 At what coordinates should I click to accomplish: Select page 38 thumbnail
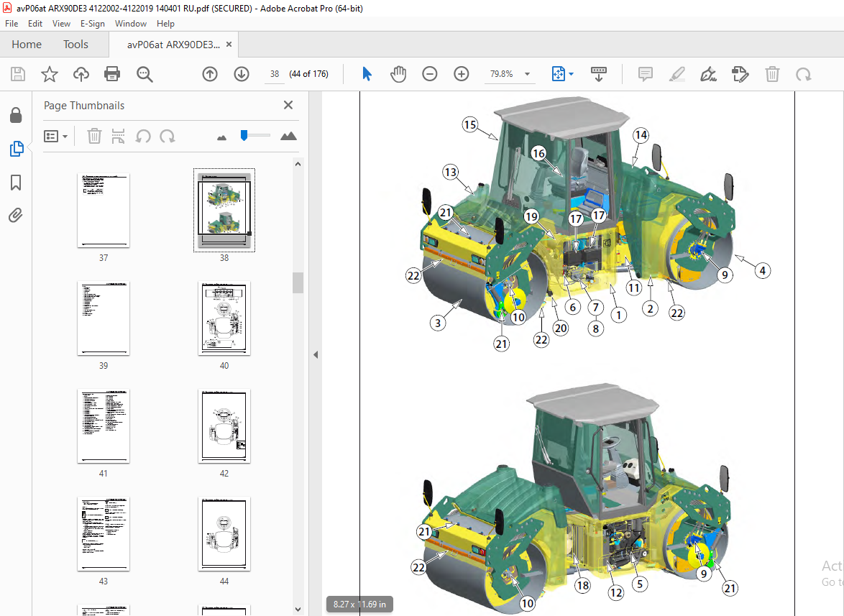click(224, 211)
